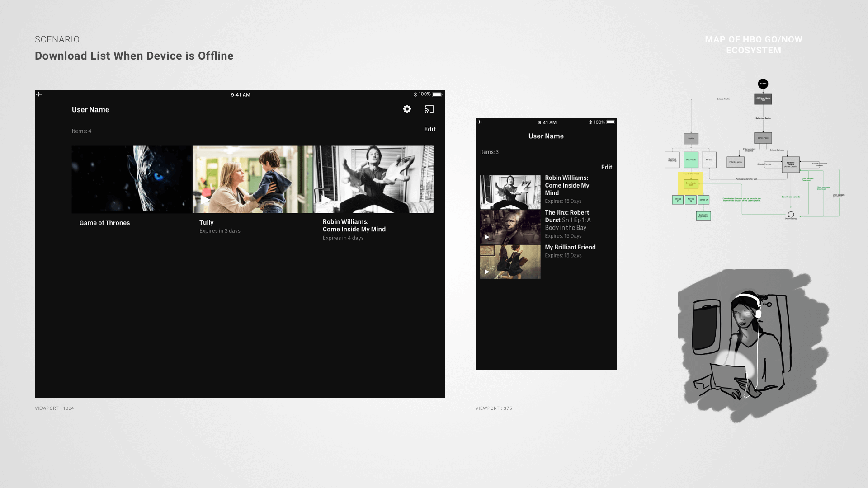Click the Series Page node in the flow map
The width and height of the screenshot is (868, 488).
(x=763, y=138)
